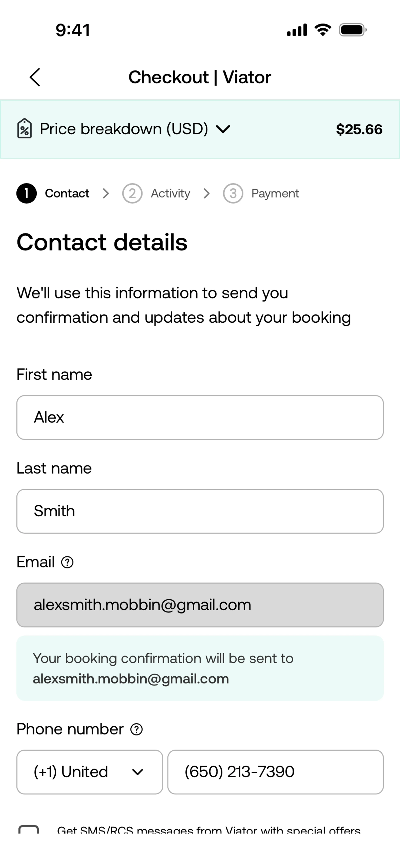Edit the Last name field containing Smith
The height and width of the screenshot is (868, 400).
pyautogui.click(x=200, y=511)
